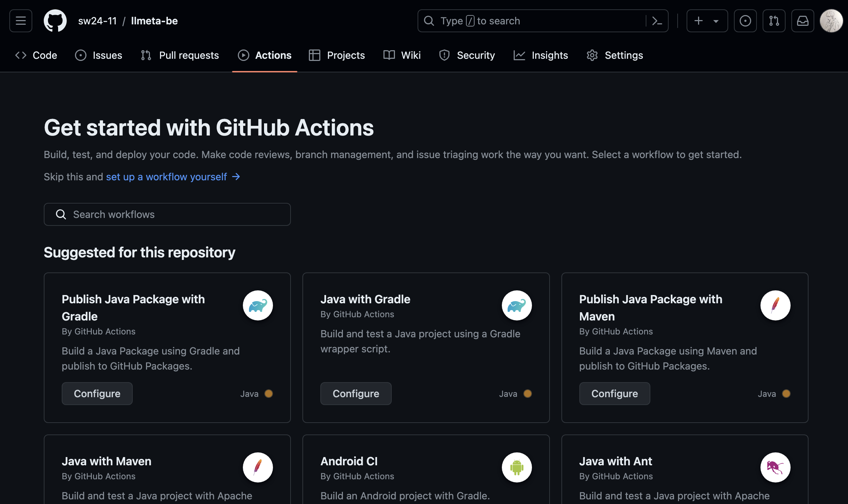The image size is (848, 504).
Task: Click the Ant logo on Java with Ant
Action: pyautogui.click(x=775, y=467)
